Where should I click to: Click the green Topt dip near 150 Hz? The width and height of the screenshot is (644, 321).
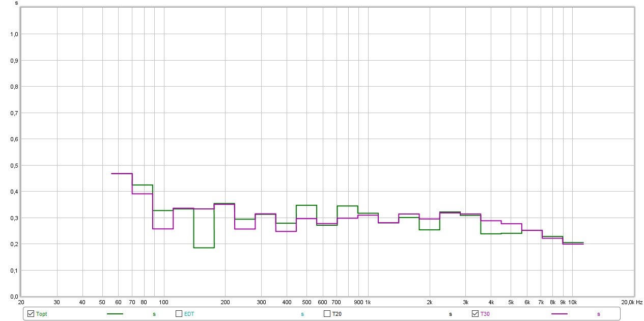tap(204, 248)
